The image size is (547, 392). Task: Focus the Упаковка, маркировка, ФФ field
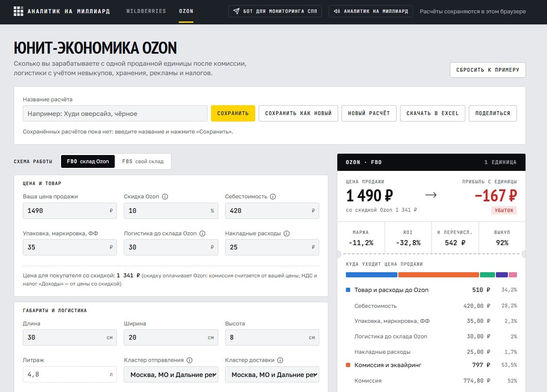click(70, 247)
